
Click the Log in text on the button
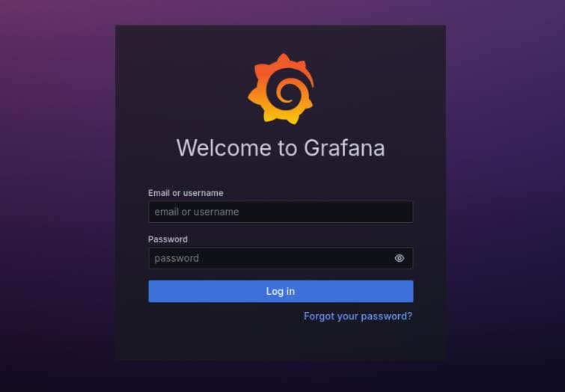click(281, 291)
